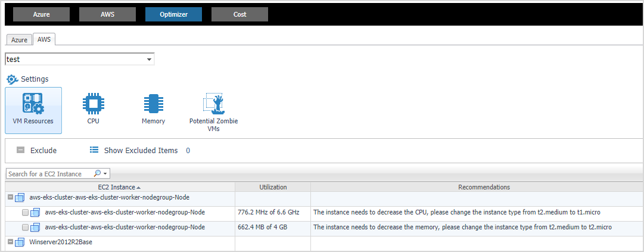This screenshot has height=252, width=644.
Task: Click the Settings gear icon
Action: (12, 79)
